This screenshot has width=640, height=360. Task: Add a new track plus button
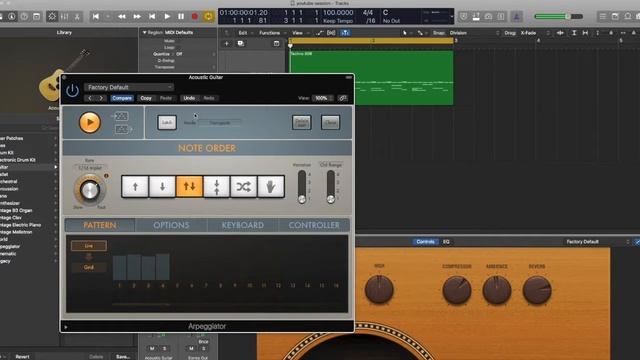[227, 43]
